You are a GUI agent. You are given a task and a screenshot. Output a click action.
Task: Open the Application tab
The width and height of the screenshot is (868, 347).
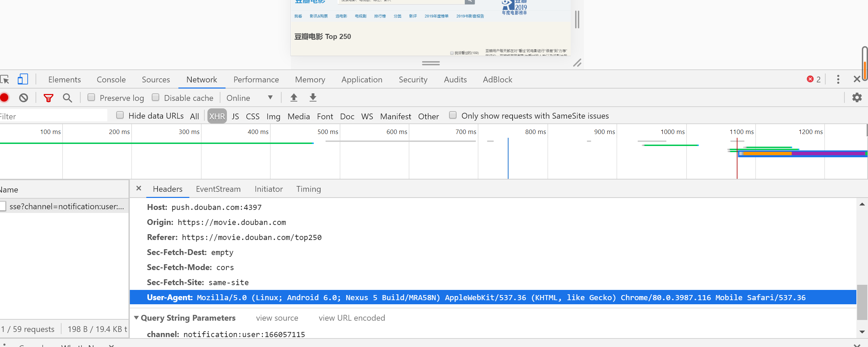(362, 80)
